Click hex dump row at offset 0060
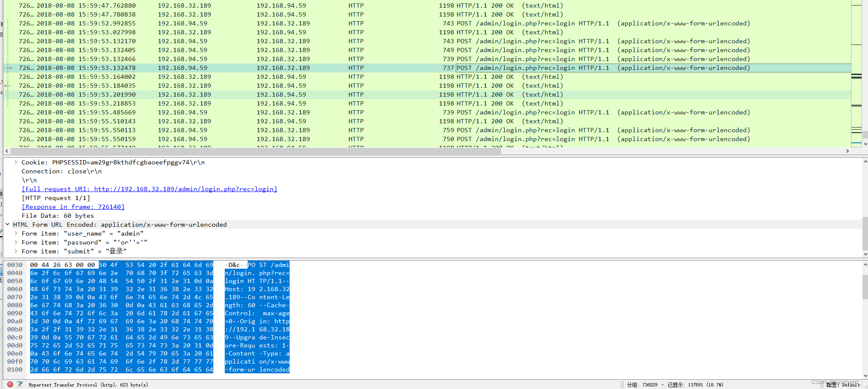The image size is (868, 389). 148,289
